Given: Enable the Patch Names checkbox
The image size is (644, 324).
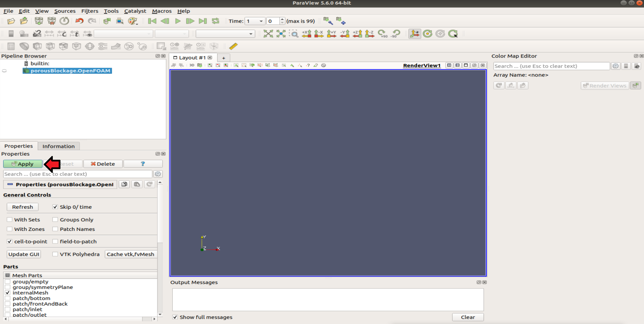Looking at the screenshot, I should [x=55, y=229].
